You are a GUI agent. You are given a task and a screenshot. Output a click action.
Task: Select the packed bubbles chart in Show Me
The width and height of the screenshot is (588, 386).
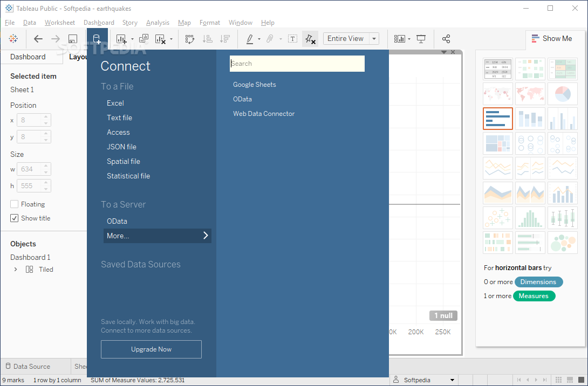[x=563, y=243]
